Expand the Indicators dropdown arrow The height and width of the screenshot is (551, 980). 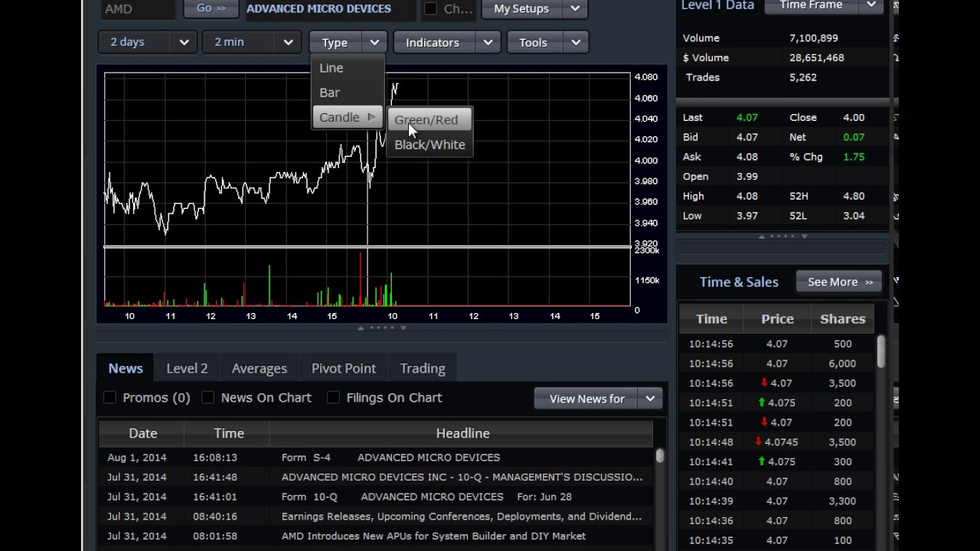coord(488,43)
